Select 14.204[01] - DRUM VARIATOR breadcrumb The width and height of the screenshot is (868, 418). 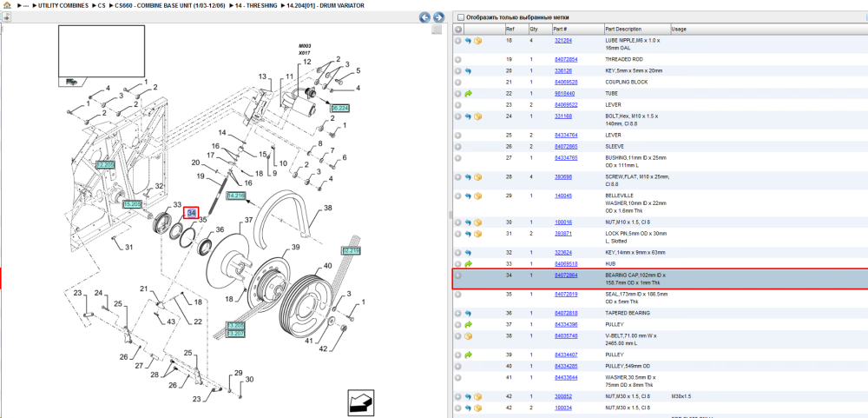pyautogui.click(x=325, y=5)
